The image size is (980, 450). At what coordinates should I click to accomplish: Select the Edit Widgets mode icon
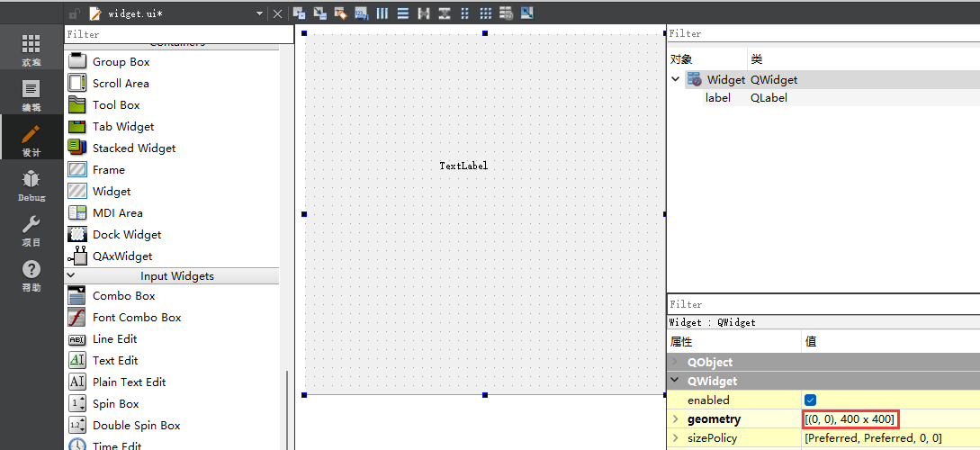pyautogui.click(x=300, y=13)
